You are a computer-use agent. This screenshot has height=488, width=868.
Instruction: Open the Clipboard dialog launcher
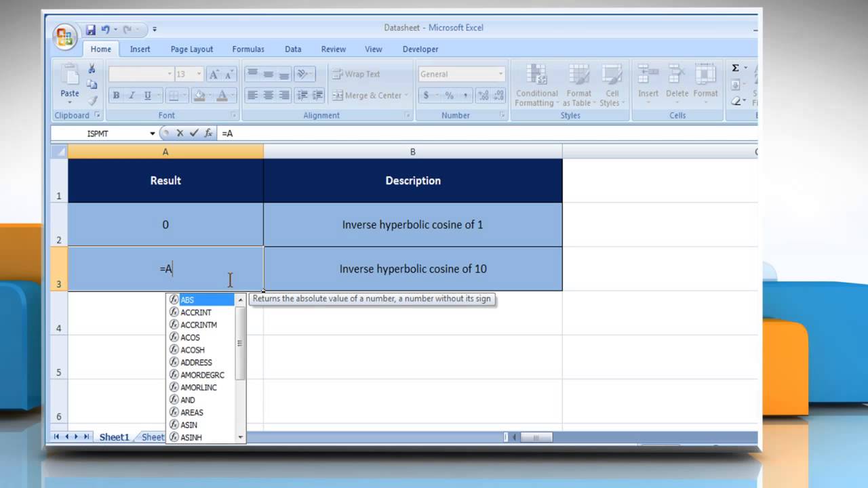click(x=97, y=115)
